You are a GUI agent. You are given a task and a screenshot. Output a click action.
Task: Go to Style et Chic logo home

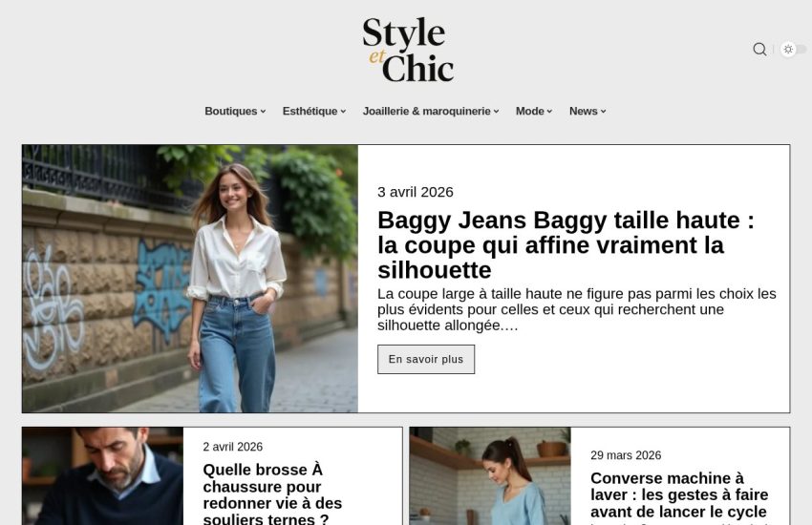408,50
